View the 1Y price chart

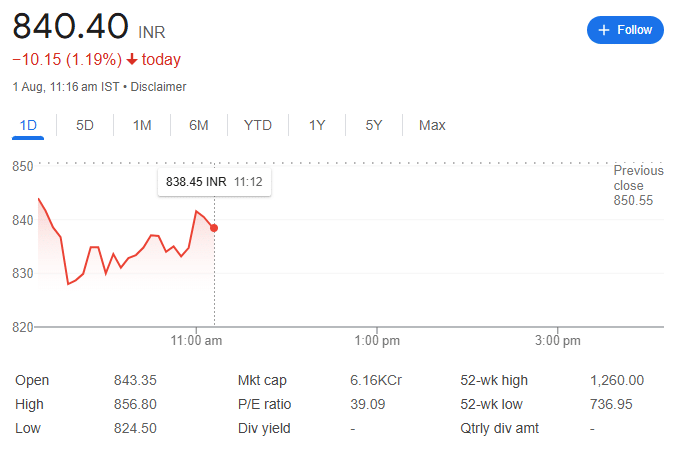pyautogui.click(x=317, y=125)
